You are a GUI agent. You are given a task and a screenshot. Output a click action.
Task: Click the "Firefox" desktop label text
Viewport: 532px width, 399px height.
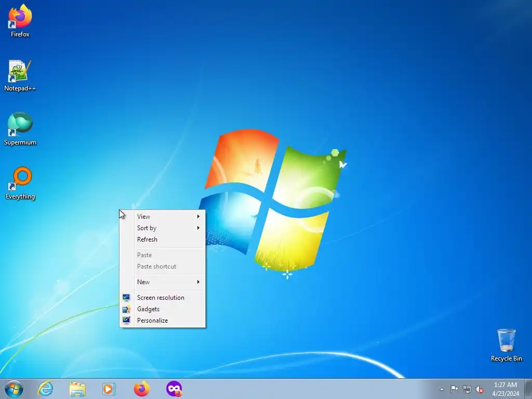point(20,34)
